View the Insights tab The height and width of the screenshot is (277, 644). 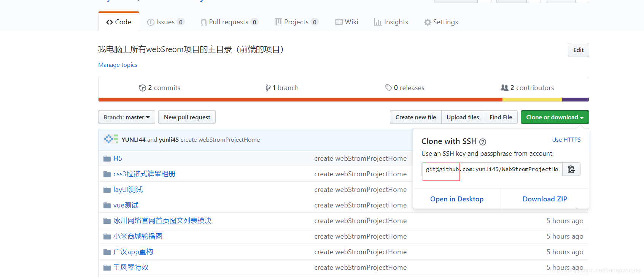(x=391, y=22)
